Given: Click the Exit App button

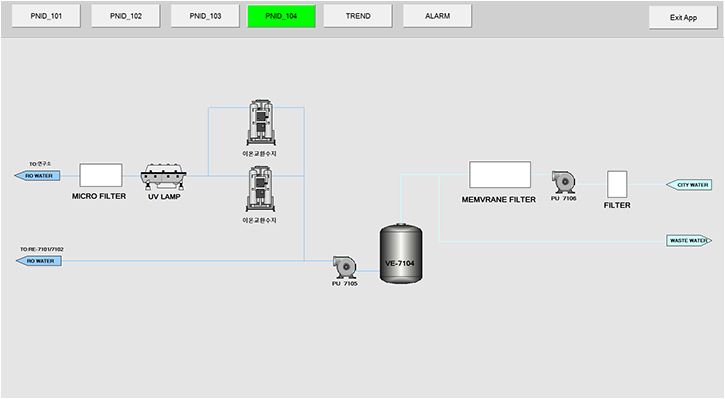Looking at the screenshot, I should (683, 18).
